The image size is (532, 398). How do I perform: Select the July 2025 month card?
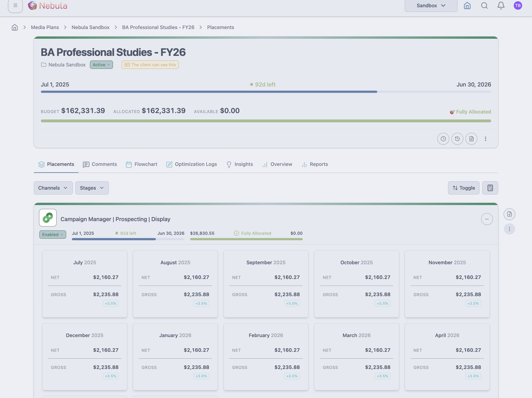click(x=85, y=284)
